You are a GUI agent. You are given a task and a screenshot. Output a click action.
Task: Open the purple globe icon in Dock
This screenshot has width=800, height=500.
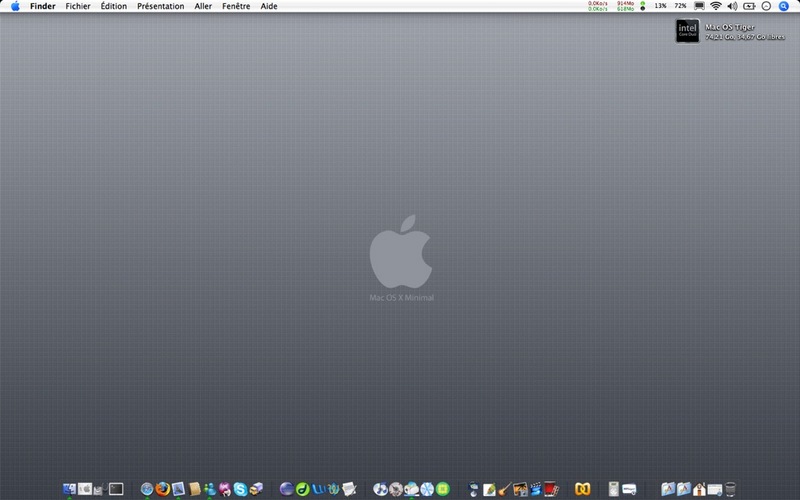click(286, 489)
